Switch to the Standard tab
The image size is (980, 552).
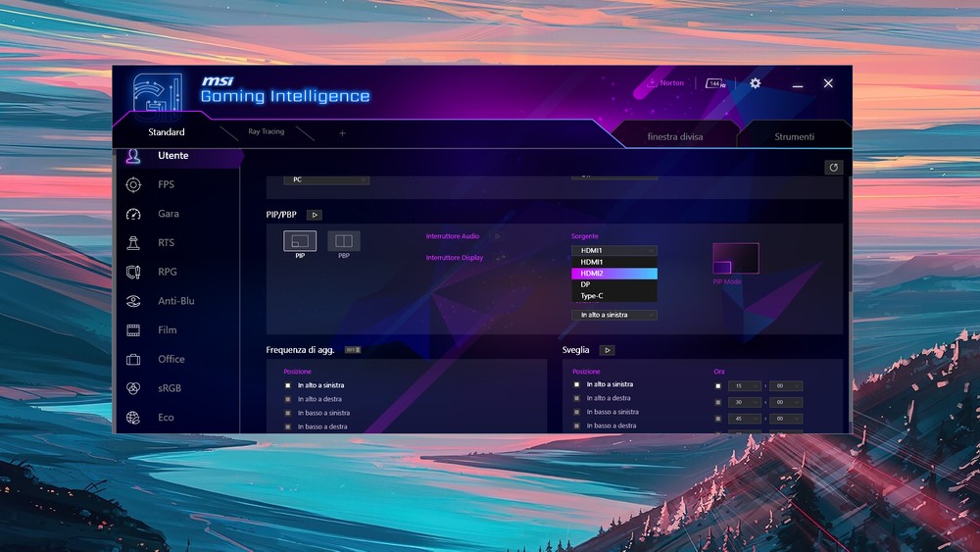pos(167,132)
